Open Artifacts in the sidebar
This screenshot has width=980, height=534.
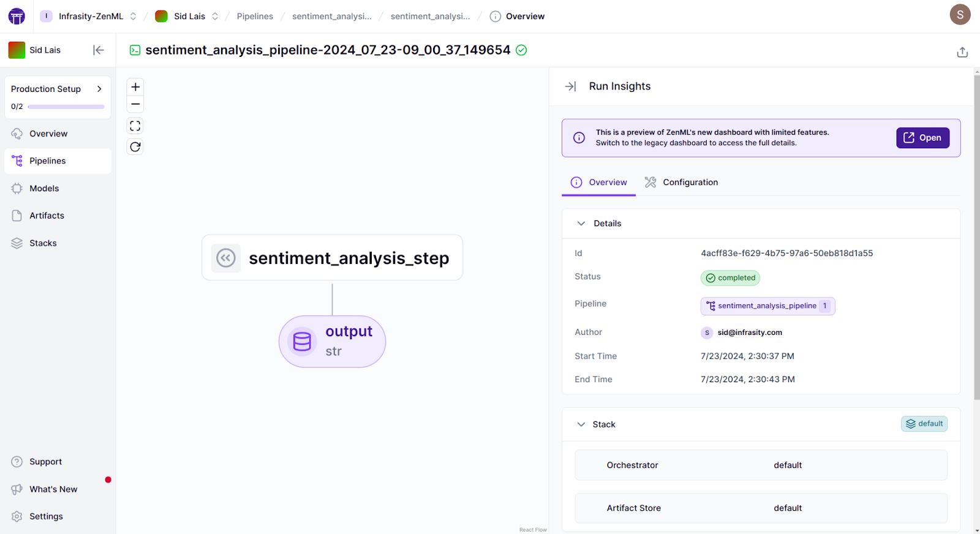pos(47,216)
